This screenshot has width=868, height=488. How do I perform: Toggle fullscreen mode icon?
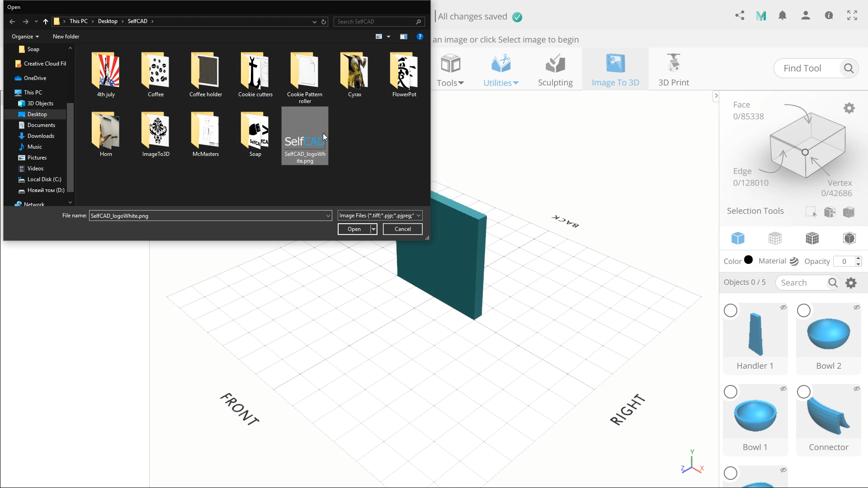pyautogui.click(x=852, y=16)
